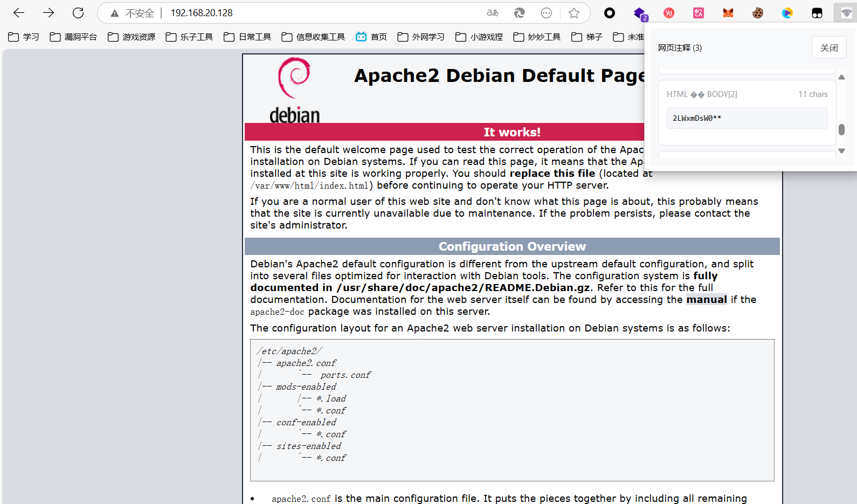Click the Apache2 Debian Default Page heading
Image resolution: width=857 pixels, height=504 pixels.
pos(499,75)
